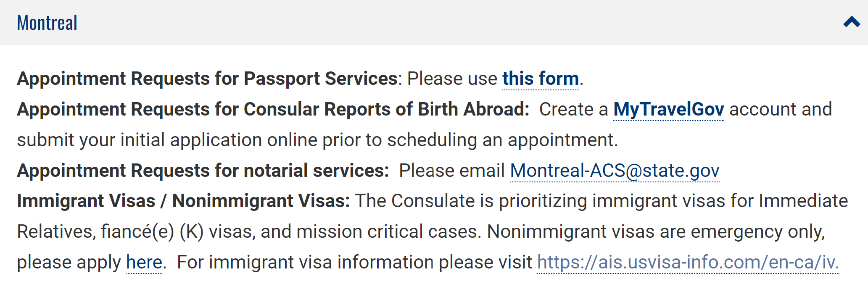Viewport: 868px width, 292px height.
Task: Click 'Immigrant Visas / Nonimmigrant Visas' heading
Action: (183, 201)
